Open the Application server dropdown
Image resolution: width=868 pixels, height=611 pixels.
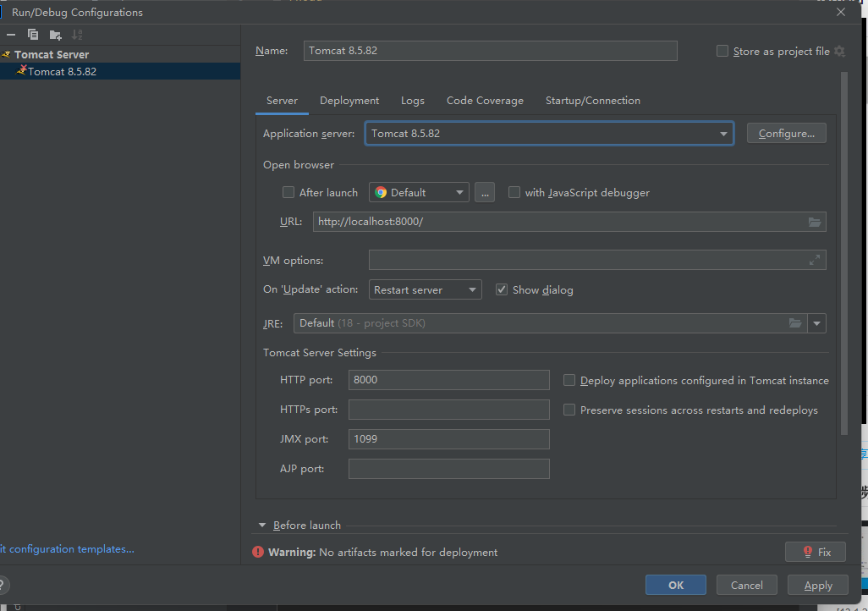click(723, 134)
